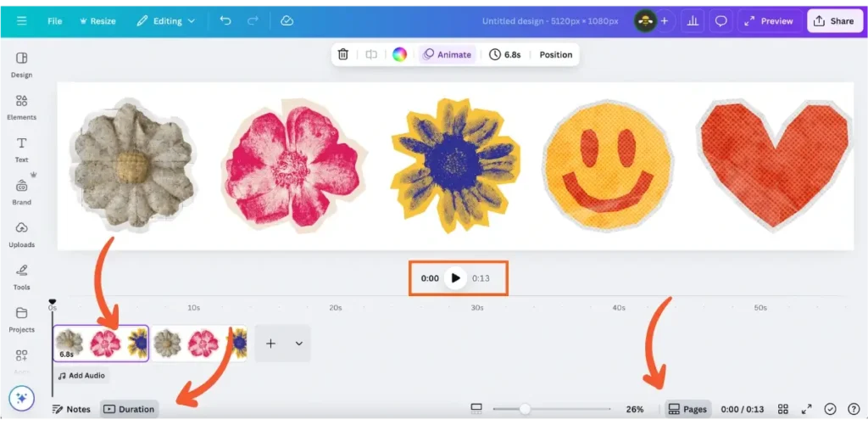The image size is (868, 425).
Task: Open the File menu
Action: click(55, 20)
